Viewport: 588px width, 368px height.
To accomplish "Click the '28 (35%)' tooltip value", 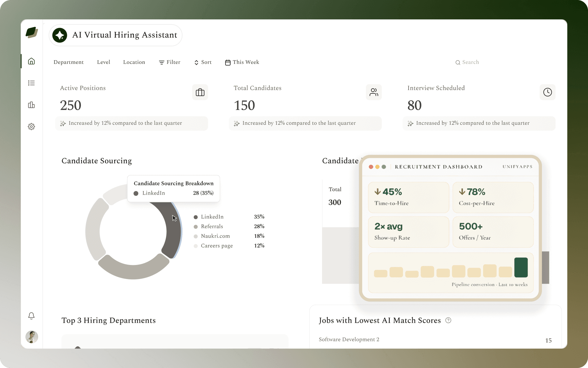I will point(203,193).
